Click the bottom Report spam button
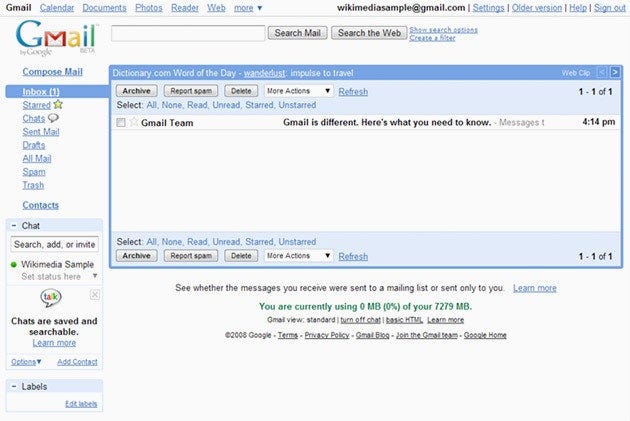This screenshot has height=421, width=630. click(x=191, y=255)
